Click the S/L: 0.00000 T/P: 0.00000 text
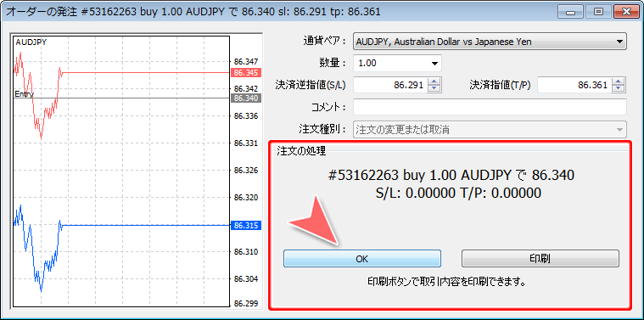644x320 pixels. [x=458, y=193]
